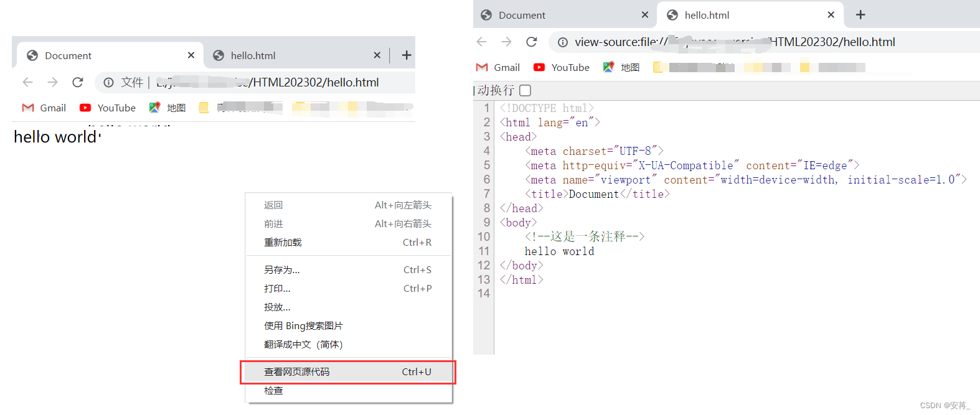The height and width of the screenshot is (415, 980).
Task: Open new tab with plus in left browser
Action: 407,55
